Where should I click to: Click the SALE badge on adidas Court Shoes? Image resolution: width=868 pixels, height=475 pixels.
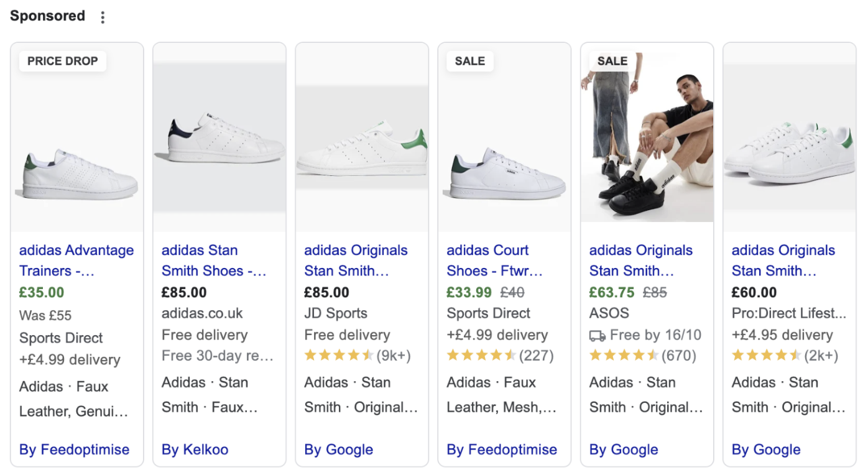(469, 61)
